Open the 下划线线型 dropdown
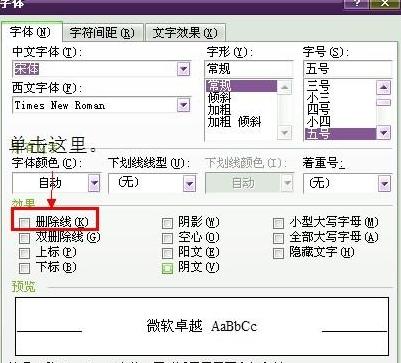The image size is (401, 363). point(189,183)
